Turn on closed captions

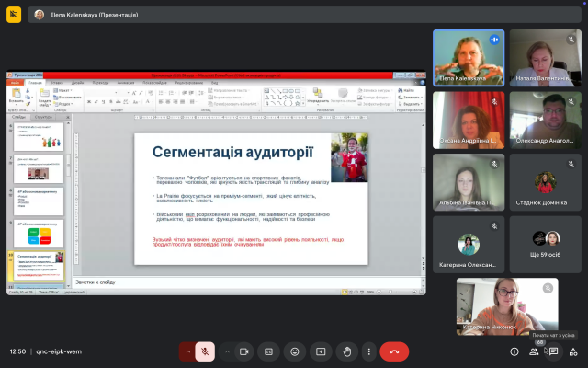[x=269, y=351]
